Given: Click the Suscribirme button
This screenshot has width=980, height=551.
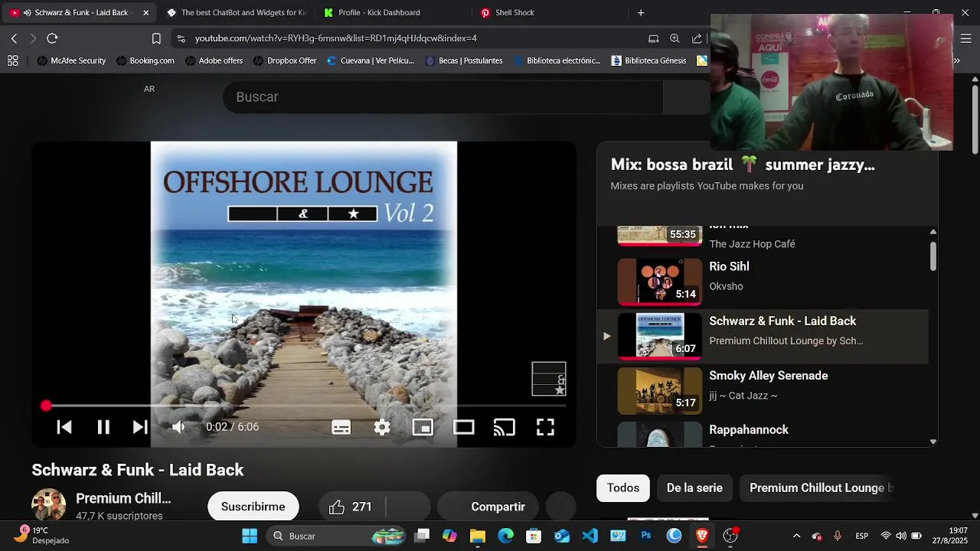Looking at the screenshot, I should point(253,507).
